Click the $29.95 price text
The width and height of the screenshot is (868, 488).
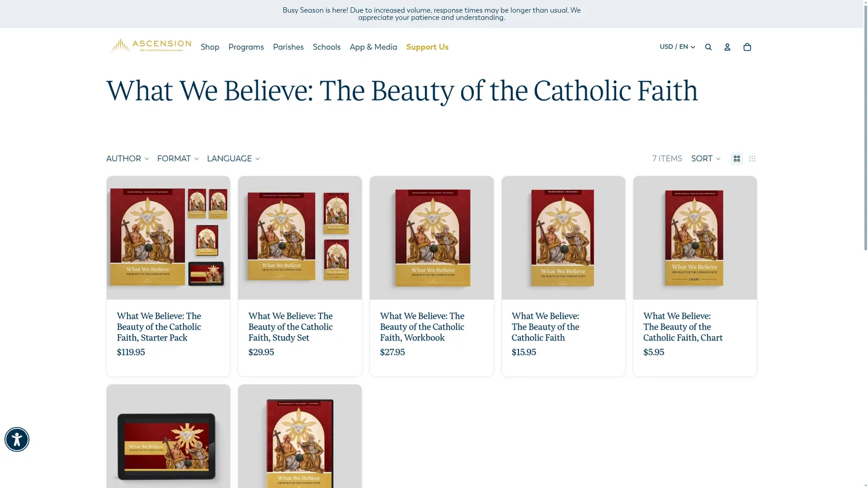[x=261, y=352]
